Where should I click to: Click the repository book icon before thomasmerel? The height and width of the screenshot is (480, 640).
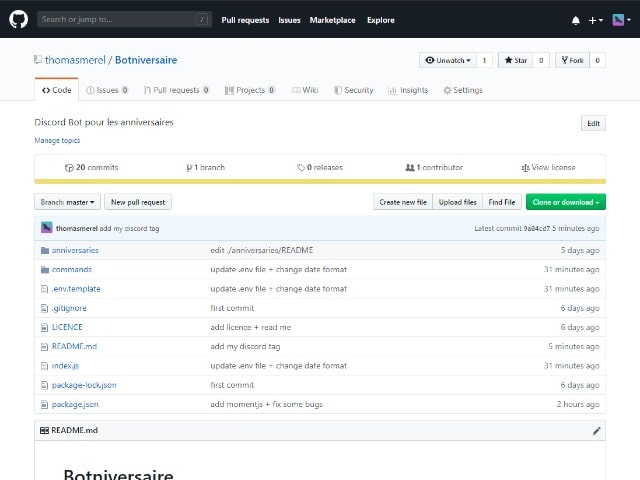pos(38,60)
